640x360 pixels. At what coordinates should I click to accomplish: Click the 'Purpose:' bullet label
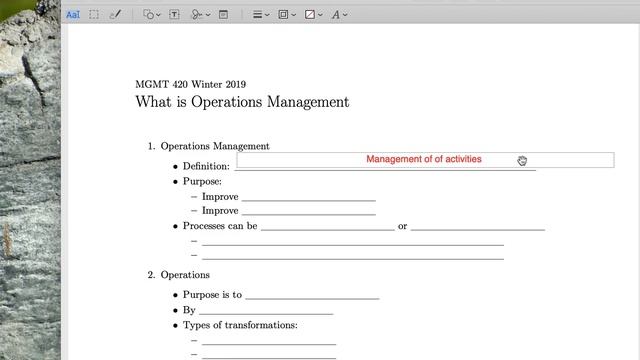coord(202,181)
